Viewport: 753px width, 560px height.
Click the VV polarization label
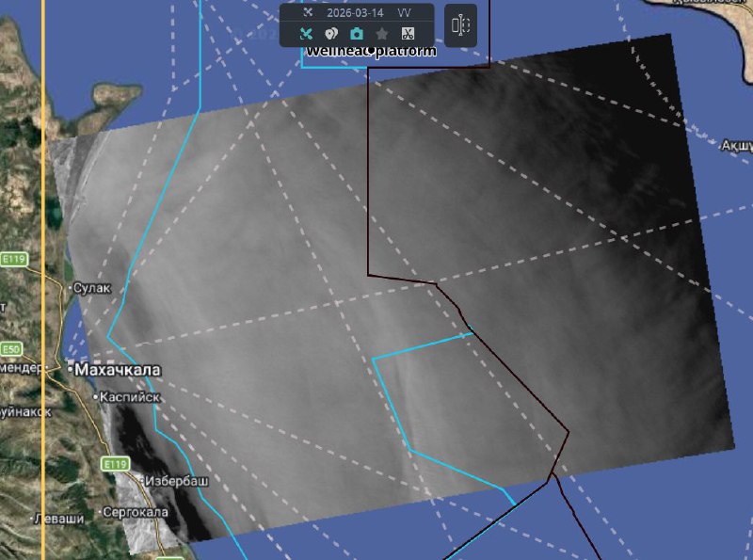[x=404, y=12]
